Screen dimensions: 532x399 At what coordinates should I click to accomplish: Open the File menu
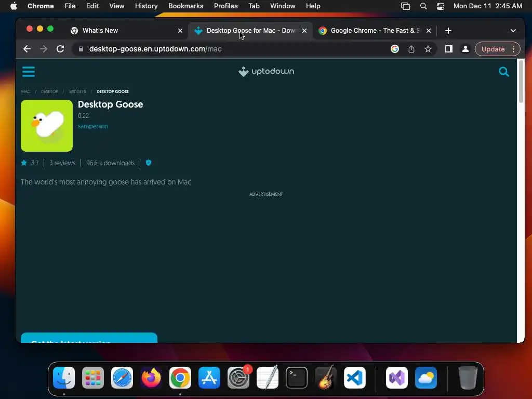[x=70, y=6]
